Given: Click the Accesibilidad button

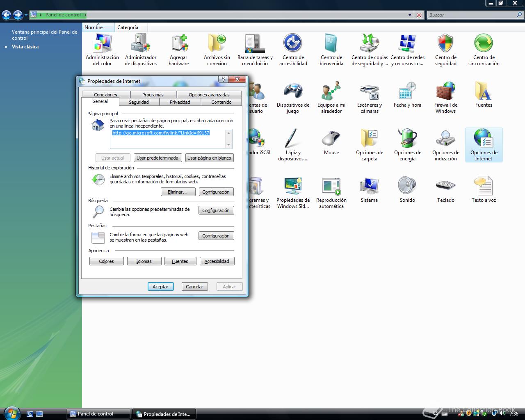Looking at the screenshot, I should tap(217, 261).
